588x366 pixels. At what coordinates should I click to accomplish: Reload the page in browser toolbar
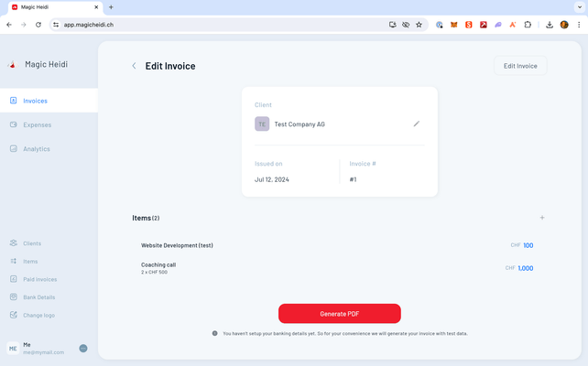tap(38, 25)
